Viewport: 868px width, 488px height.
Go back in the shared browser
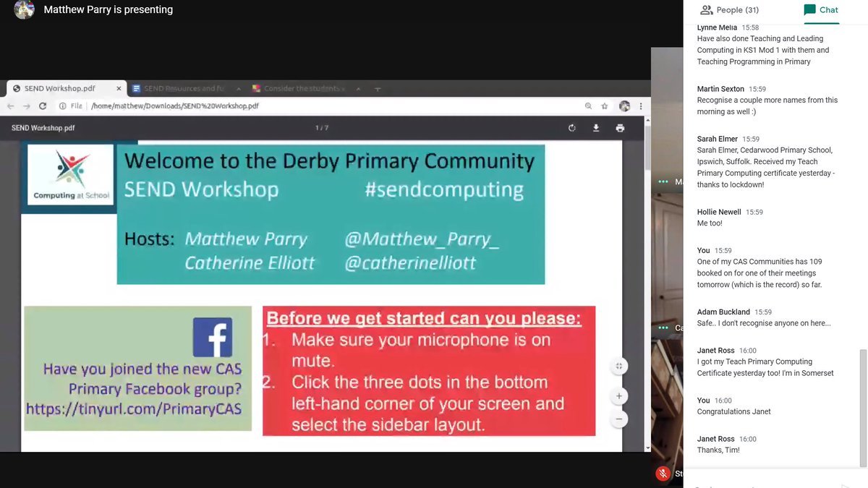10,106
